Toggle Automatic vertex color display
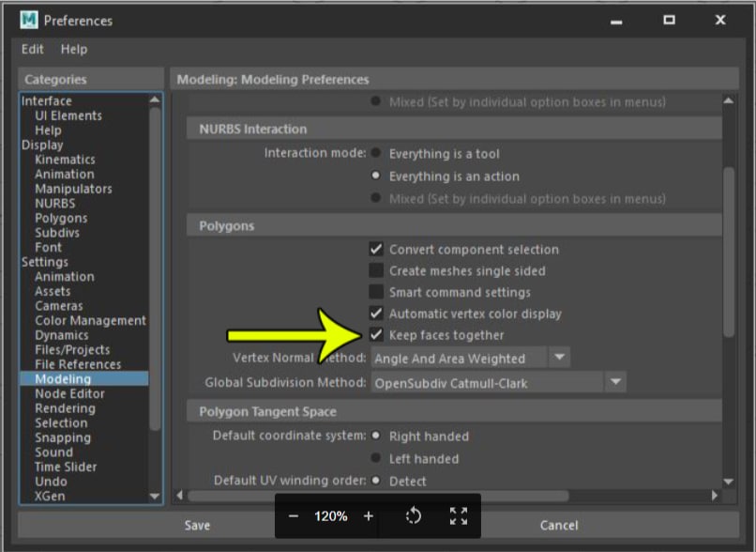The width and height of the screenshot is (756, 552). [x=376, y=314]
